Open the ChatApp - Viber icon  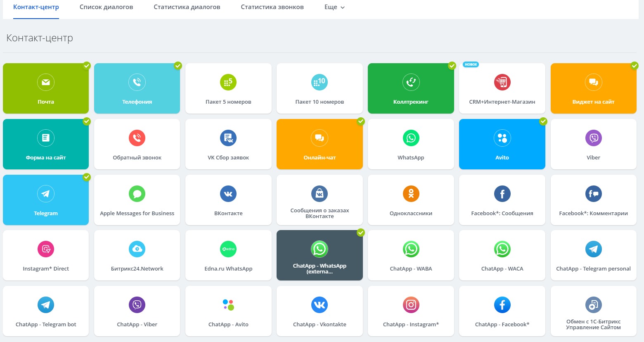137,305
